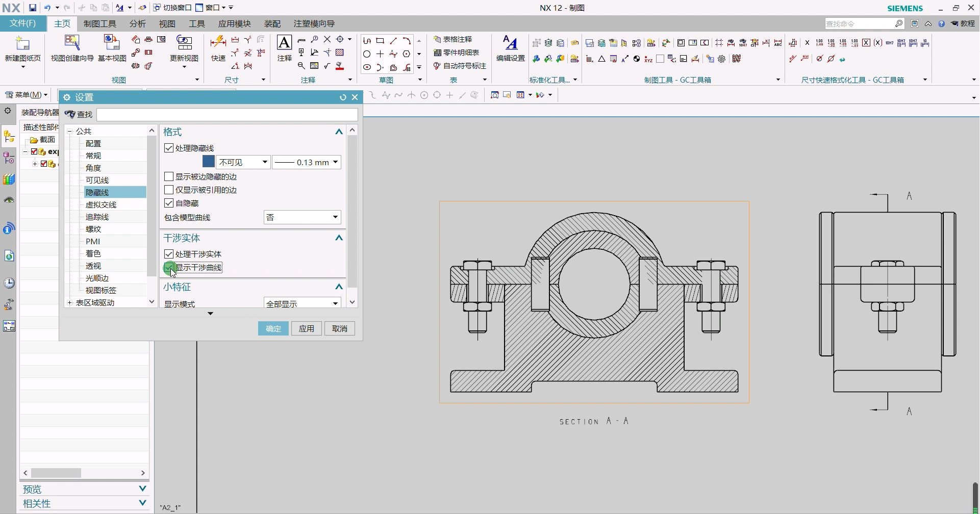
Task: Select the crosshatch area fill tool
Action: point(340,53)
